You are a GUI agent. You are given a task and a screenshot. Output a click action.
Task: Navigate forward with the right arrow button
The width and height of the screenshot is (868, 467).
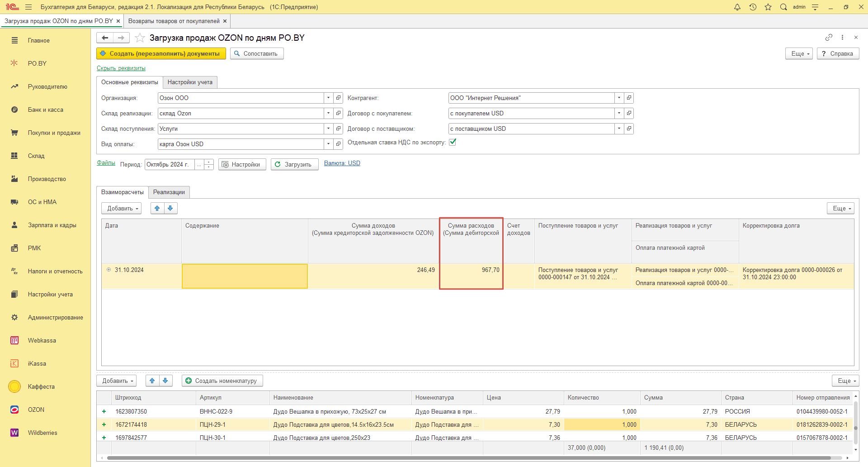[x=121, y=38]
